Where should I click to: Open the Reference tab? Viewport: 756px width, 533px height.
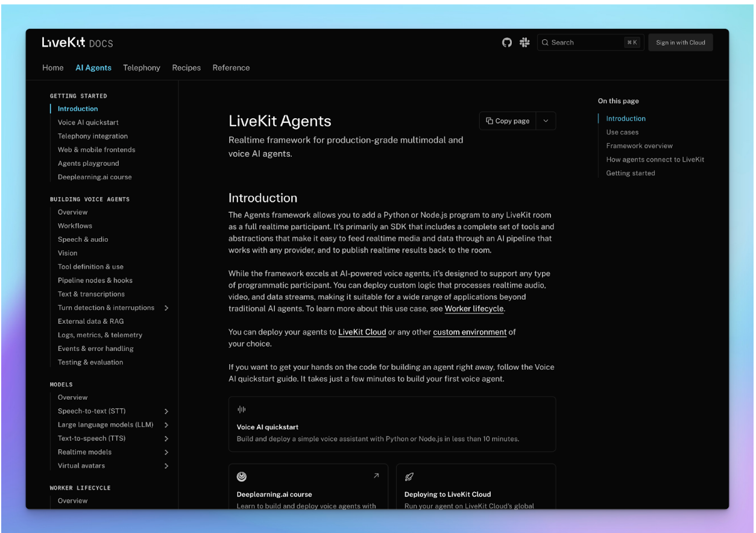click(231, 68)
